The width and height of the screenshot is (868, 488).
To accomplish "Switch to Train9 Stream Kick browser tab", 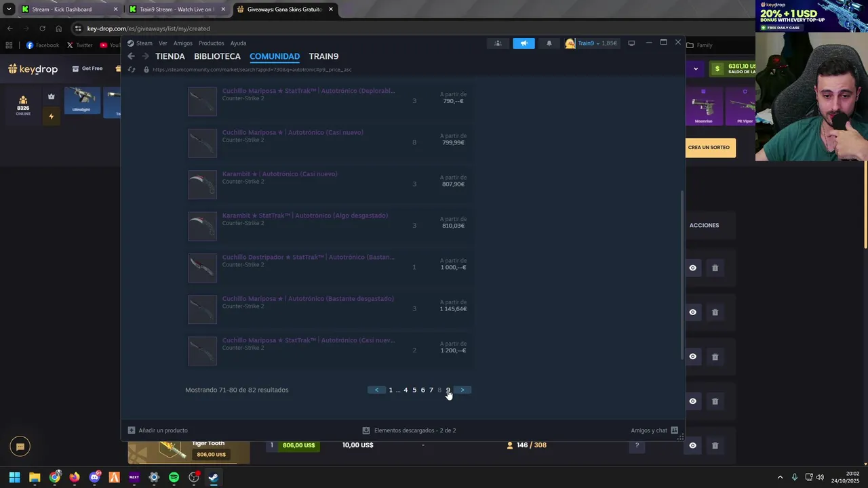I will pos(176,9).
